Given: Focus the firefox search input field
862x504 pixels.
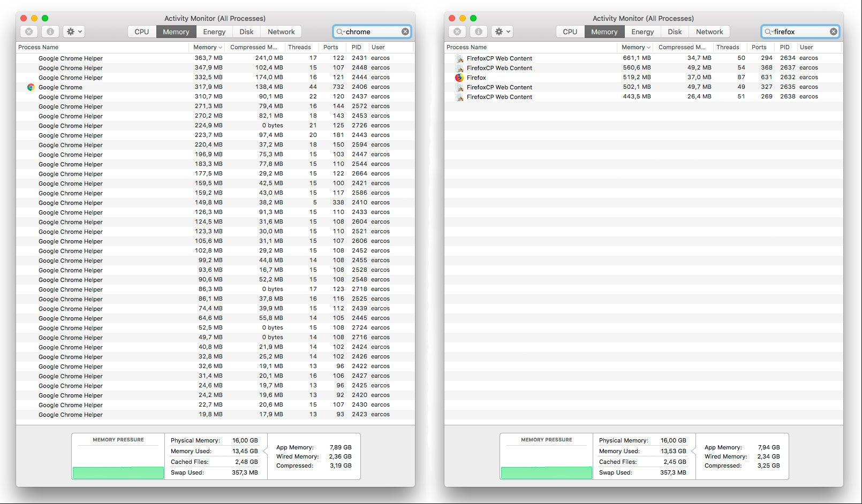Looking at the screenshot, I should 801,32.
